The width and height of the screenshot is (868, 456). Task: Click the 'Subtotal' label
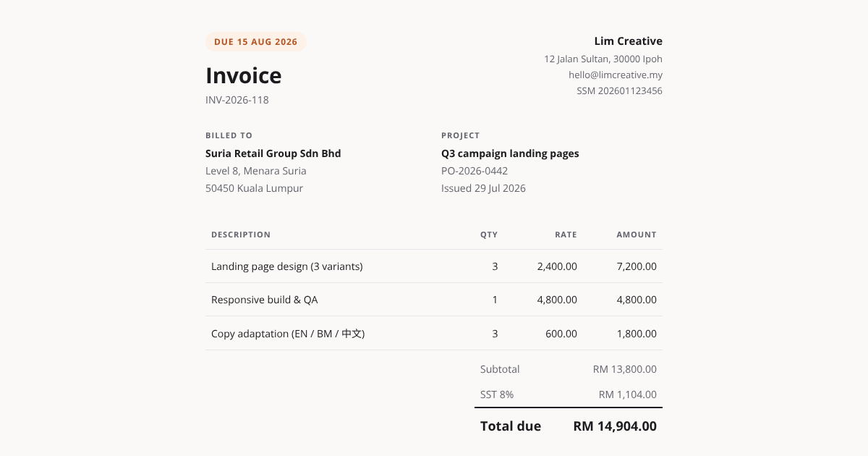(500, 369)
